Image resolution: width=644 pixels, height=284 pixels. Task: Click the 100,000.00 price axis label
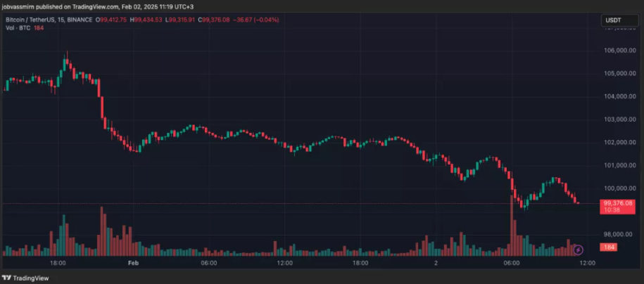[619, 188]
